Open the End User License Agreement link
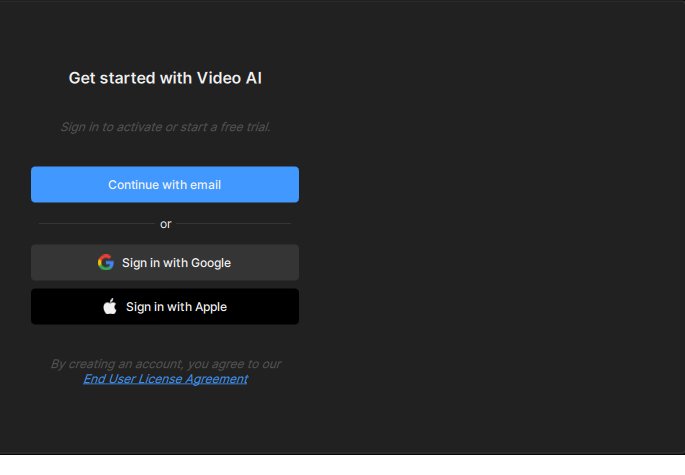This screenshot has width=685, height=475. [166, 379]
